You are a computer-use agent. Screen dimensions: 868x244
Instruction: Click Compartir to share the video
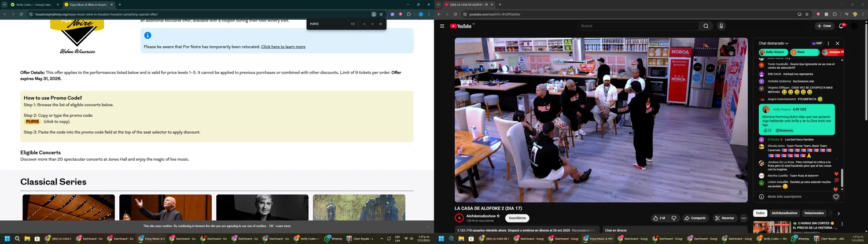pyautogui.click(x=695, y=218)
